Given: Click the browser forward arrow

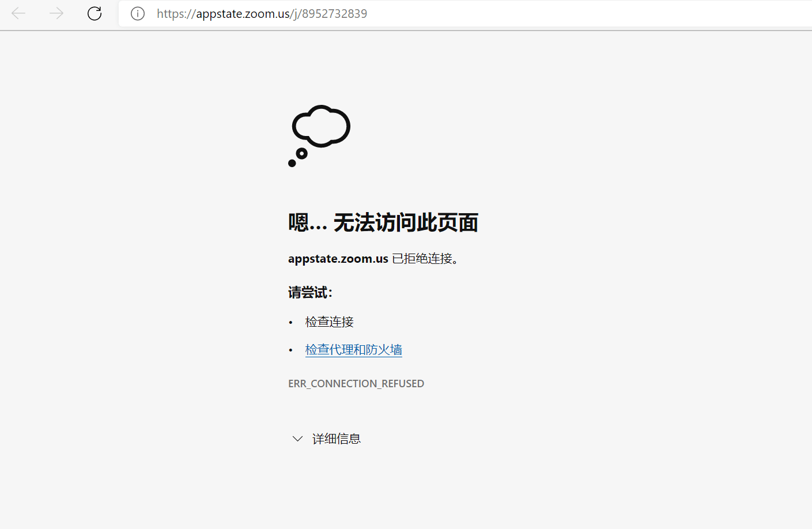Looking at the screenshot, I should point(56,13).
